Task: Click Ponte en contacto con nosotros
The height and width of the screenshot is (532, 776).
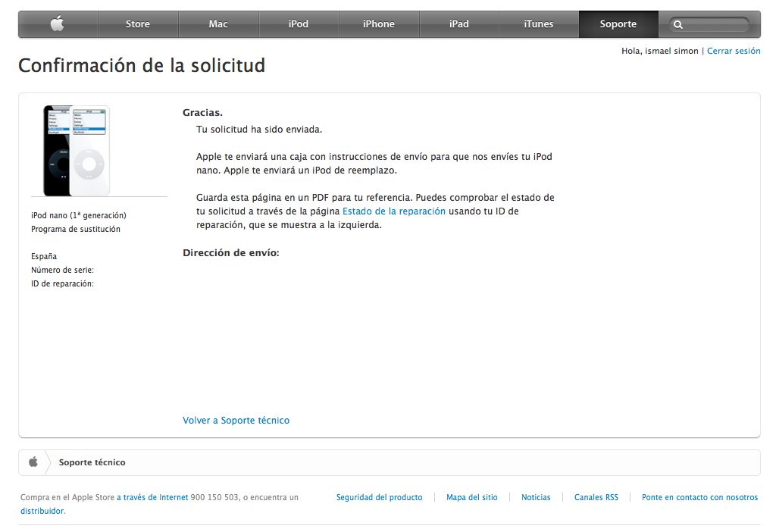Action: [699, 497]
